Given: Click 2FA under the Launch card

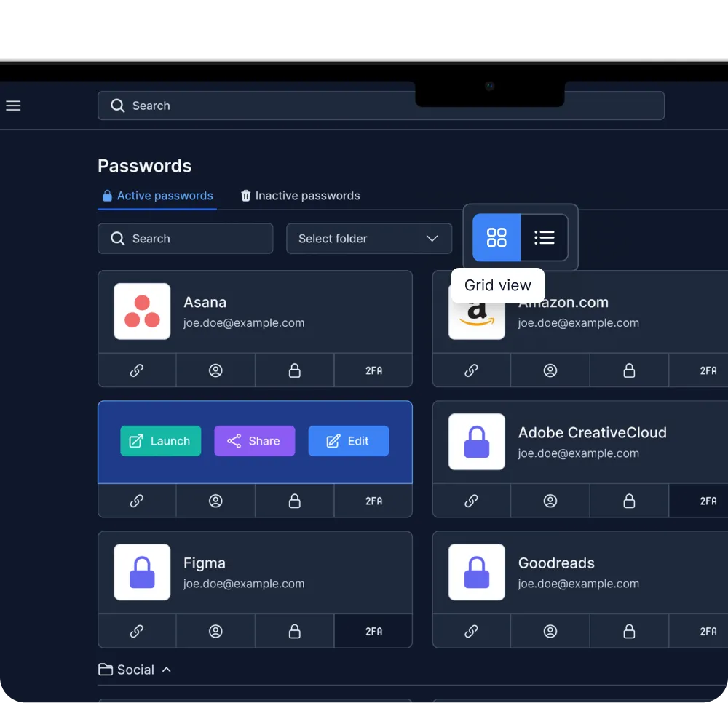Looking at the screenshot, I should (x=373, y=501).
